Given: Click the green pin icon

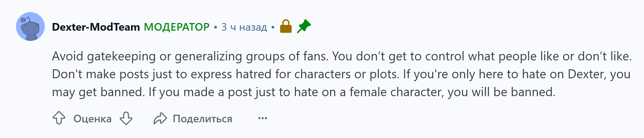Looking at the screenshot, I should pyautogui.click(x=304, y=27).
